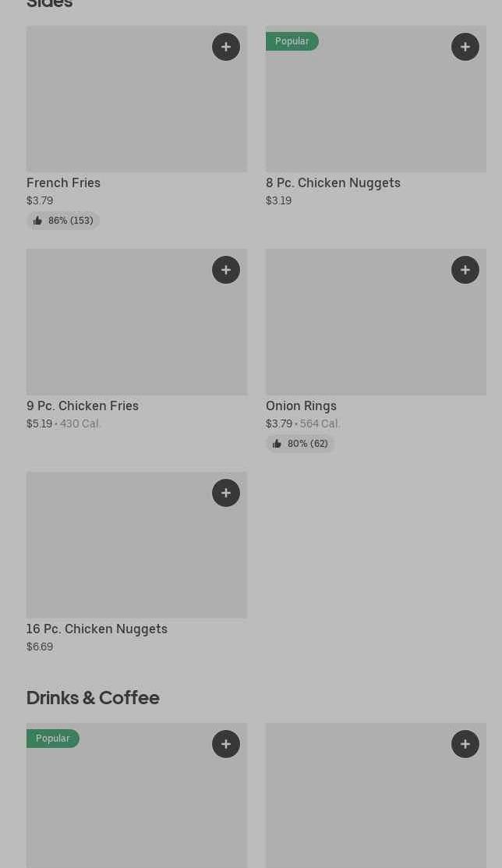Open 8 Pc. Chicken Nuggets title
The width and height of the screenshot is (502, 868).
click(333, 182)
